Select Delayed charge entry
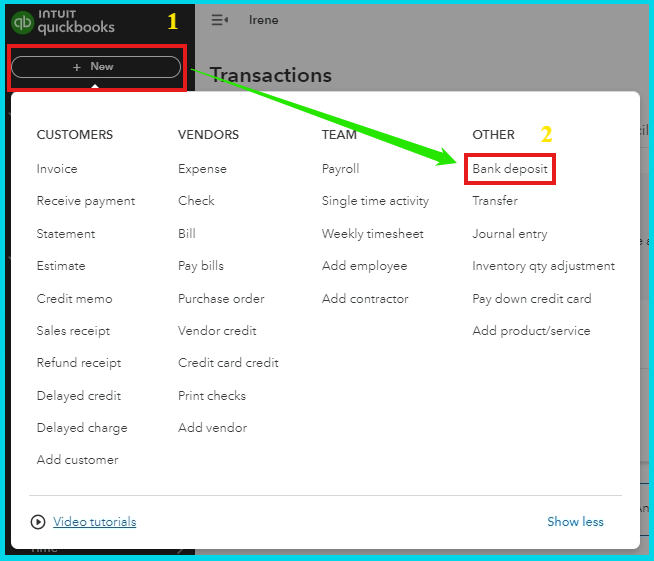 click(x=82, y=428)
